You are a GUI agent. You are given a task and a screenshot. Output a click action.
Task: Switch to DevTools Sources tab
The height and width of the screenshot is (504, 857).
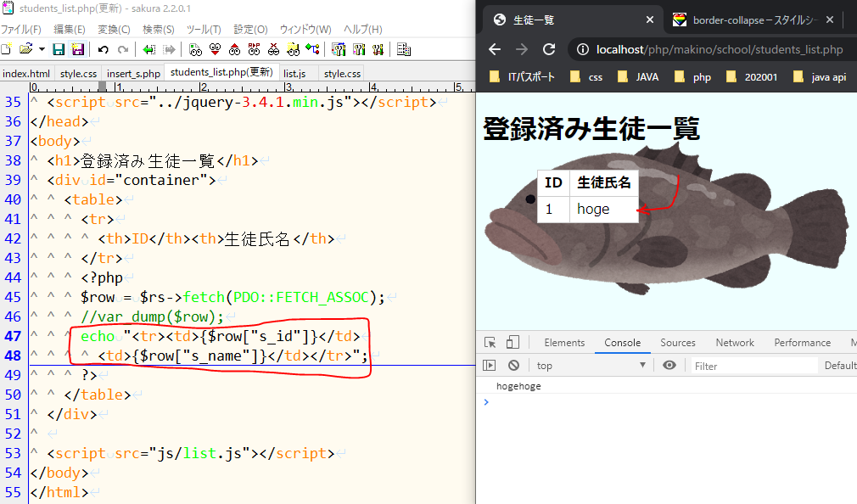pyautogui.click(x=678, y=343)
